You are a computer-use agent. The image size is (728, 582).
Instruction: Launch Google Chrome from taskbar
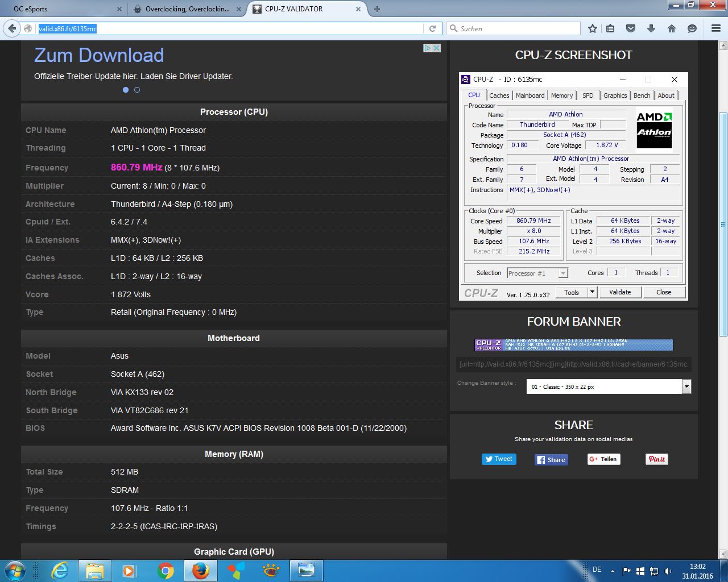pos(166,571)
